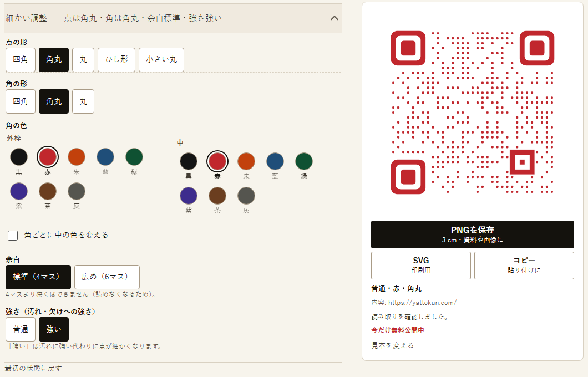Set strength to 強い
588x377 pixels.
point(54,329)
